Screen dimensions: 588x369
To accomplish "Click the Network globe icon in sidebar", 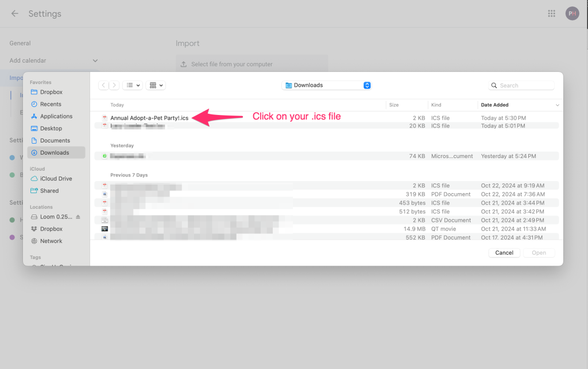I will (x=34, y=241).
